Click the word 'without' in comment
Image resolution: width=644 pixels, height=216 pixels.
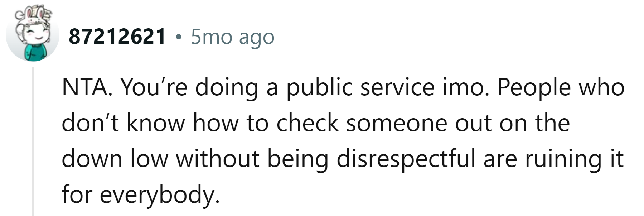(x=218, y=159)
